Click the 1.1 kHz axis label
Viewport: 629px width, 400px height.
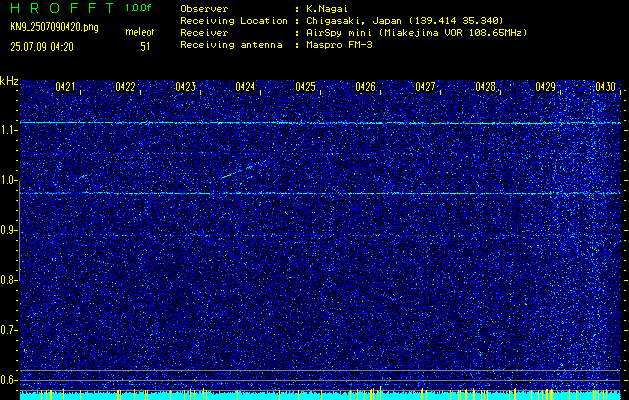click(7, 130)
